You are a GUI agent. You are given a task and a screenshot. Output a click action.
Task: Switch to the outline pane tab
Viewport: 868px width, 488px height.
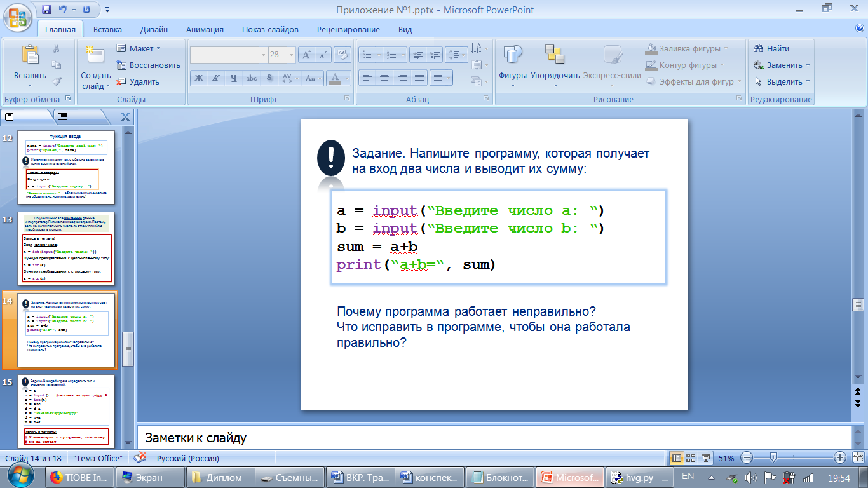pos(62,116)
